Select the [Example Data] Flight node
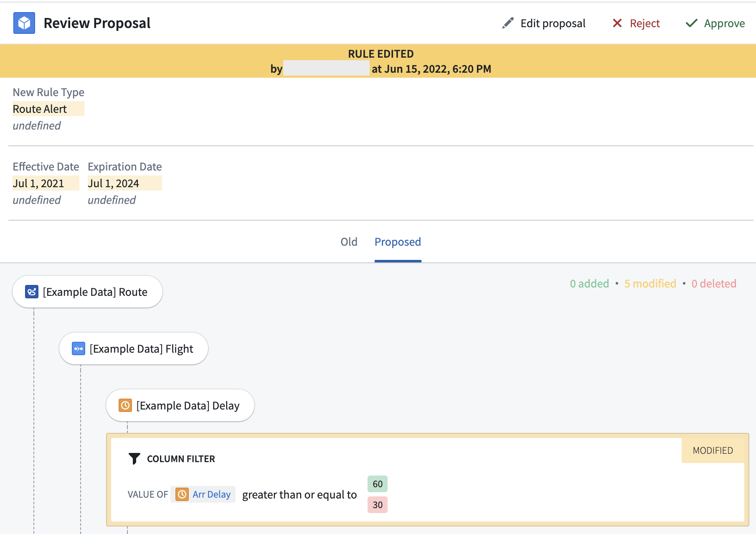756x534 pixels. (134, 348)
